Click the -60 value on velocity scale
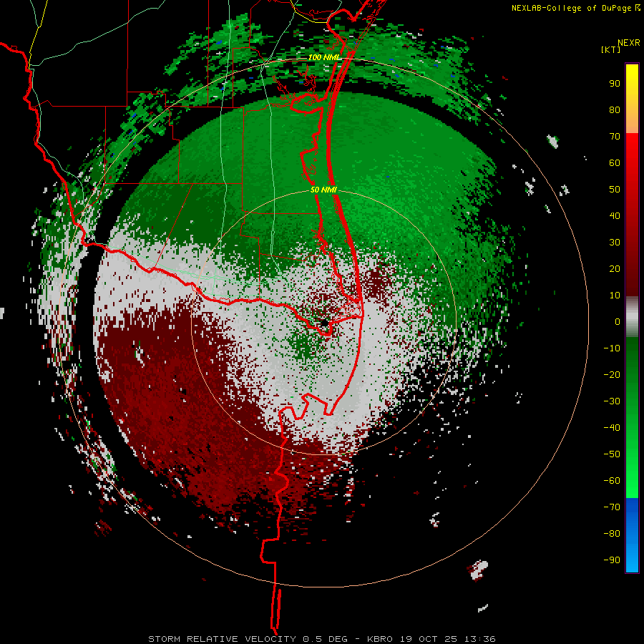The image size is (644, 644). [612, 481]
